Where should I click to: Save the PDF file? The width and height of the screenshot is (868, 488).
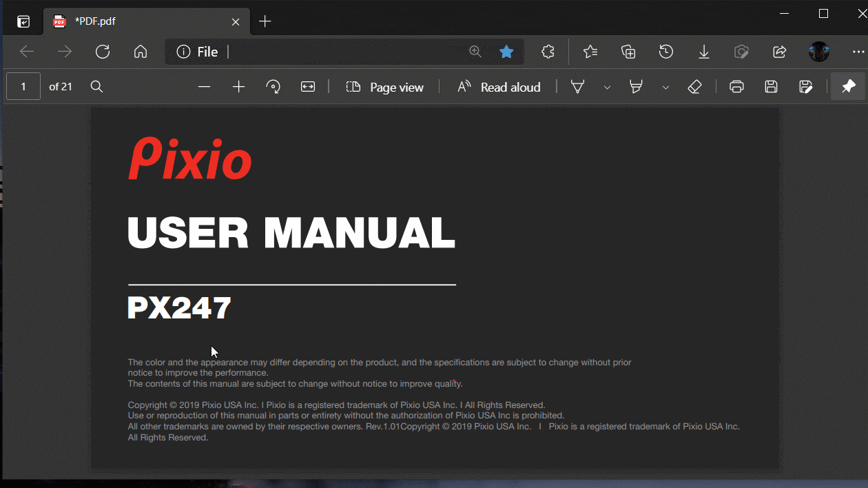[771, 87]
